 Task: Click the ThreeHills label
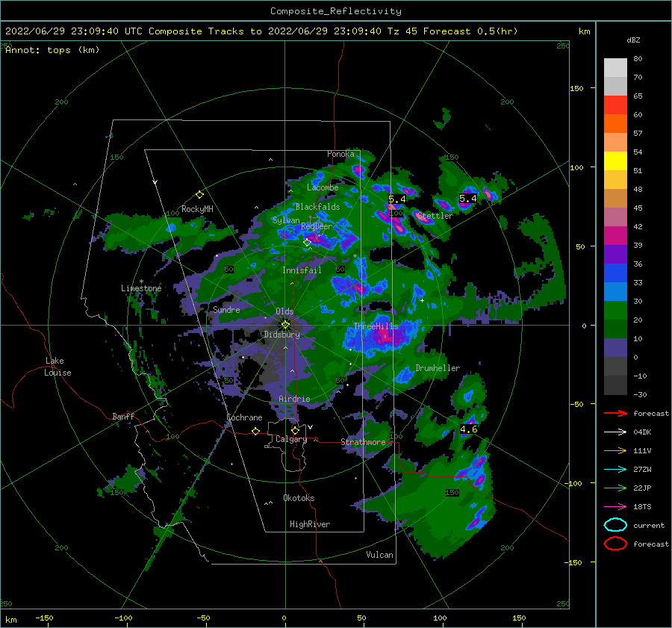tap(376, 326)
